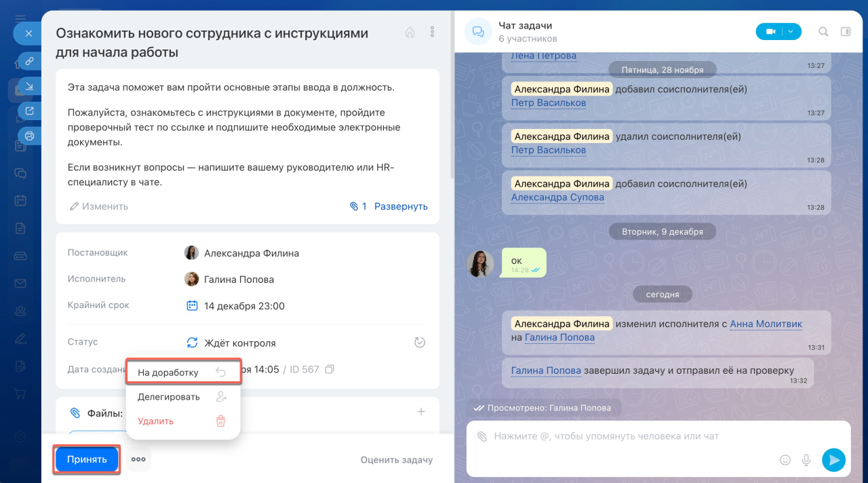Toggle the chat sidebar panel icon
Viewport: 868px width, 483px height.
pos(845,32)
